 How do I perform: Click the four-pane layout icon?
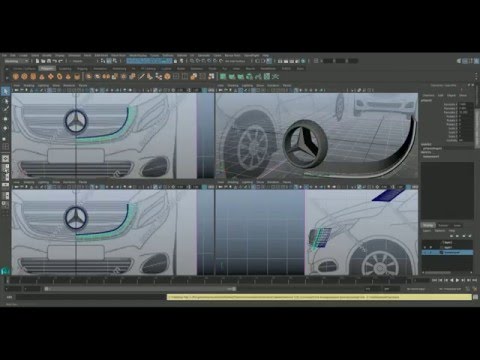pyautogui.click(x=6, y=168)
